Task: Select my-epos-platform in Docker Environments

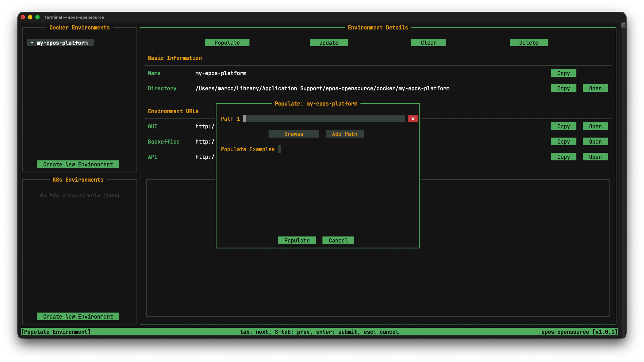Action: (x=62, y=42)
